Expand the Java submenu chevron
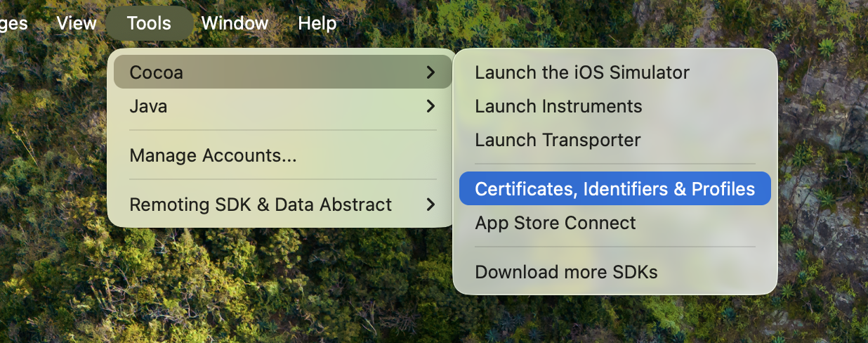 [430, 107]
